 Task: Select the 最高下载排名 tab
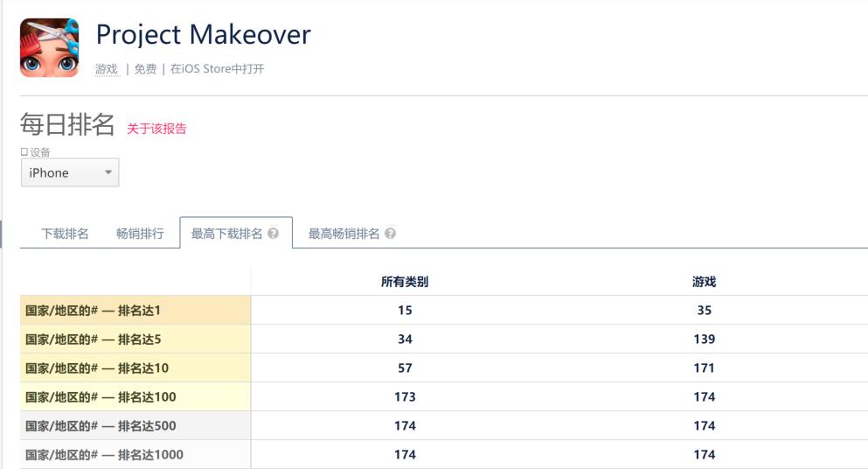pos(226,234)
